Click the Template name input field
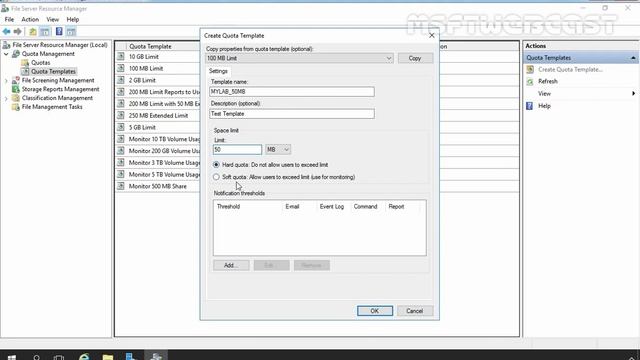The width and height of the screenshot is (640, 360). pyautogui.click(x=292, y=92)
